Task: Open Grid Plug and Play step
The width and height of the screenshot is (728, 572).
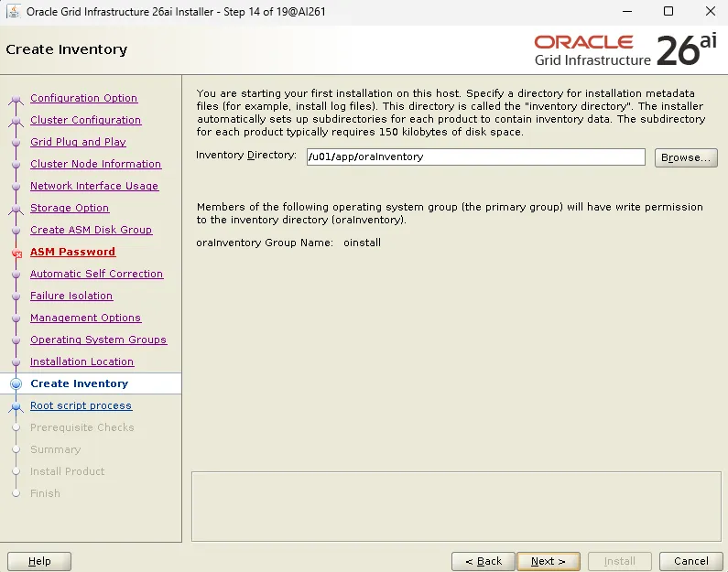Action: click(x=78, y=142)
